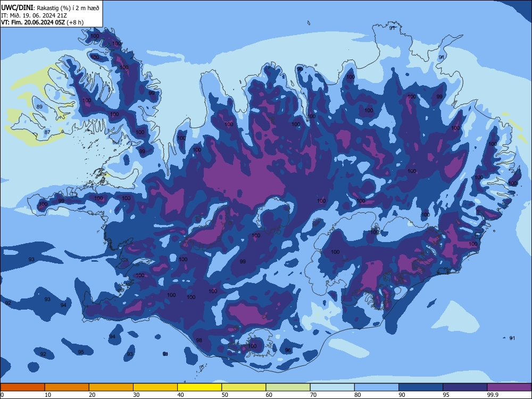Click the legend tick label "70"
The width and height of the screenshot is (532, 399).
pyautogui.click(x=313, y=395)
